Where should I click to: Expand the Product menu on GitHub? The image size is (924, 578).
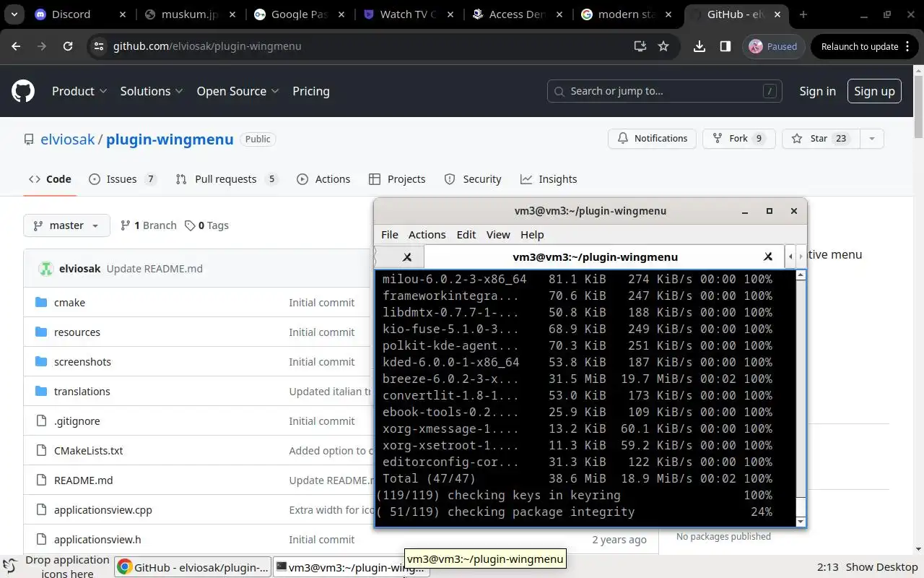coord(79,91)
